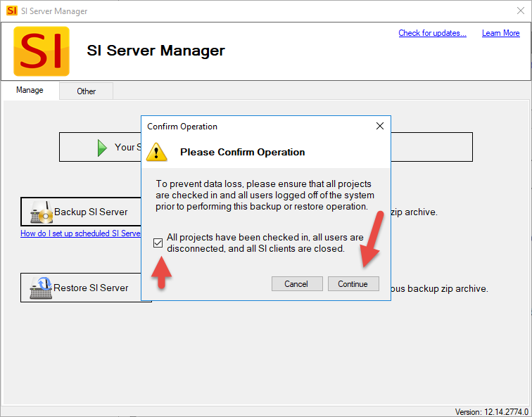
Task: Switch to the Other tab
Action: pyautogui.click(x=86, y=91)
